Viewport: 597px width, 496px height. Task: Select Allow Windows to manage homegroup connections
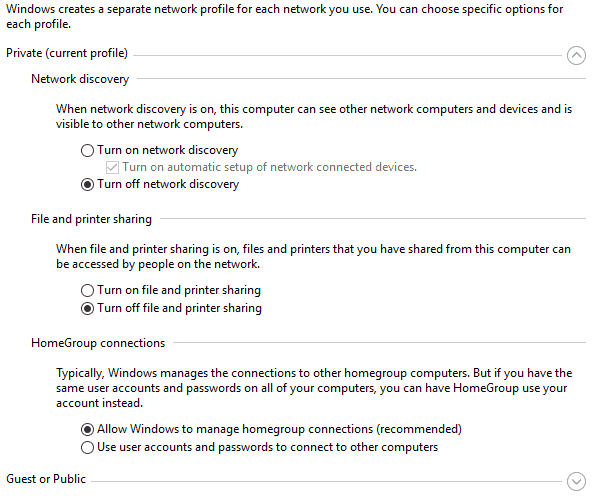(x=87, y=429)
